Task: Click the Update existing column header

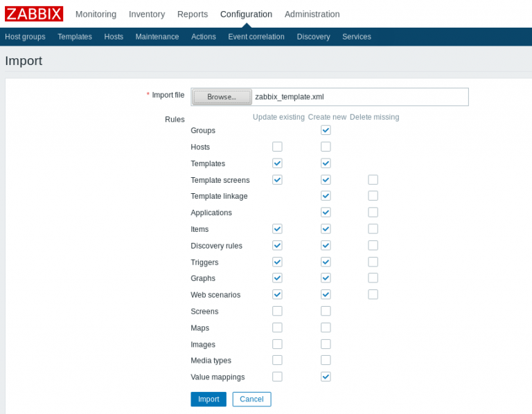Action: click(278, 117)
